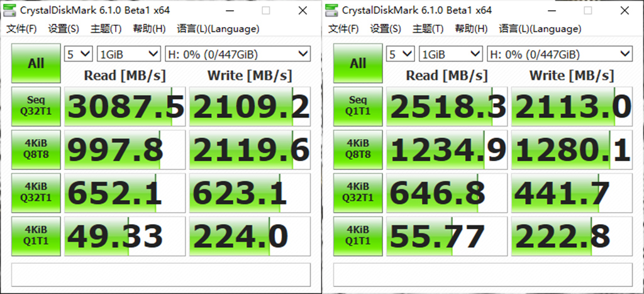
Task: Click comment text box in left window
Action: (x=161, y=275)
